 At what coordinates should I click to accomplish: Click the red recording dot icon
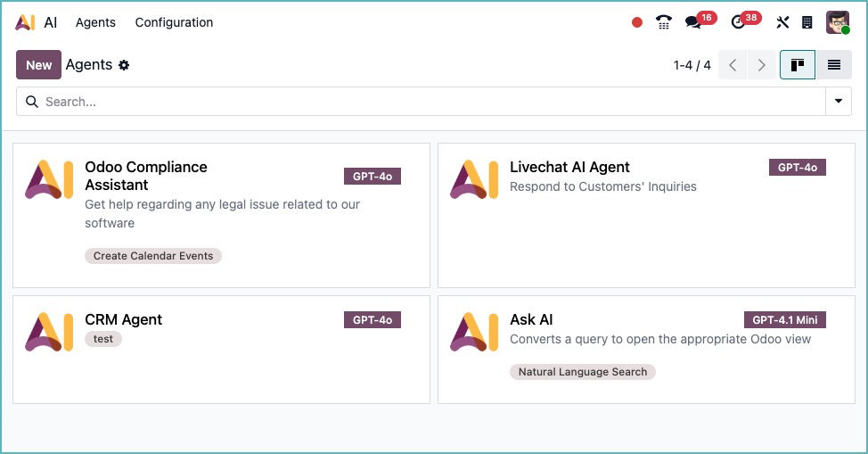pyautogui.click(x=637, y=22)
